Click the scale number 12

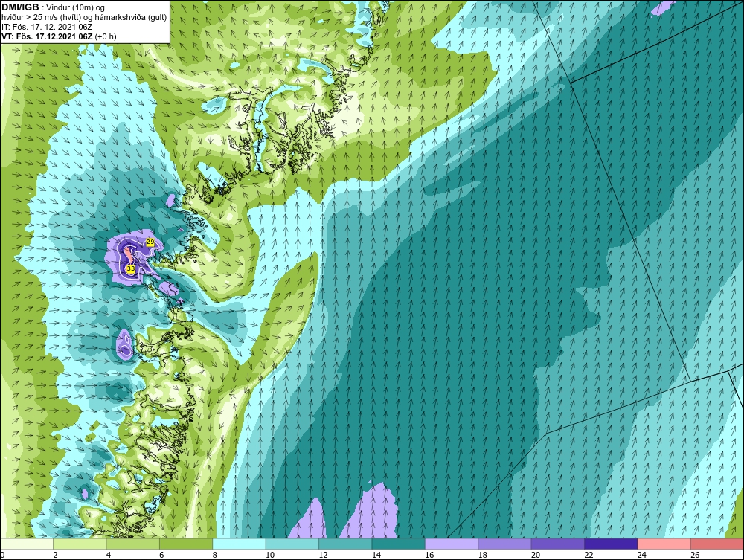pyautogui.click(x=323, y=555)
